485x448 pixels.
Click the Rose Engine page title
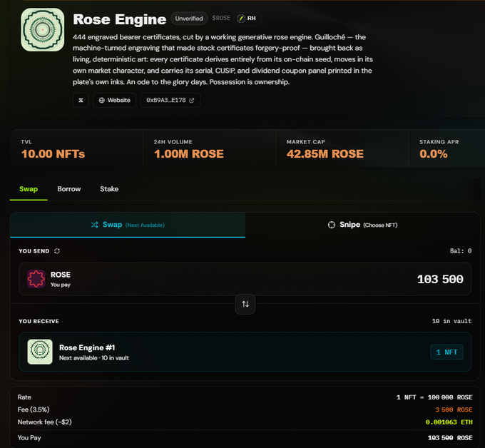119,19
